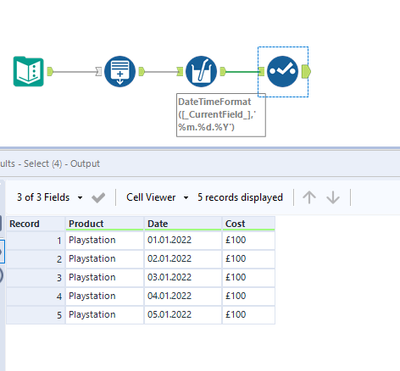The image size is (400, 371).
Task: Click the Multi-Field Formula tool's output anchor
Action: [x=223, y=71]
